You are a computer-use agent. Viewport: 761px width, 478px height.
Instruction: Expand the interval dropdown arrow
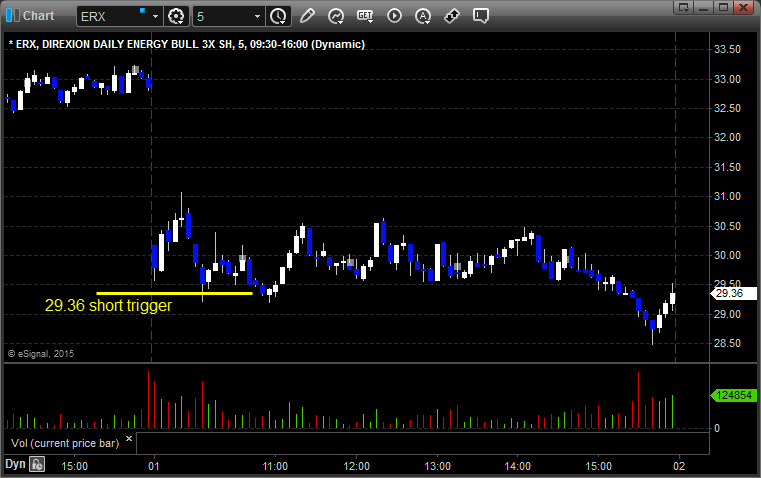(258, 16)
